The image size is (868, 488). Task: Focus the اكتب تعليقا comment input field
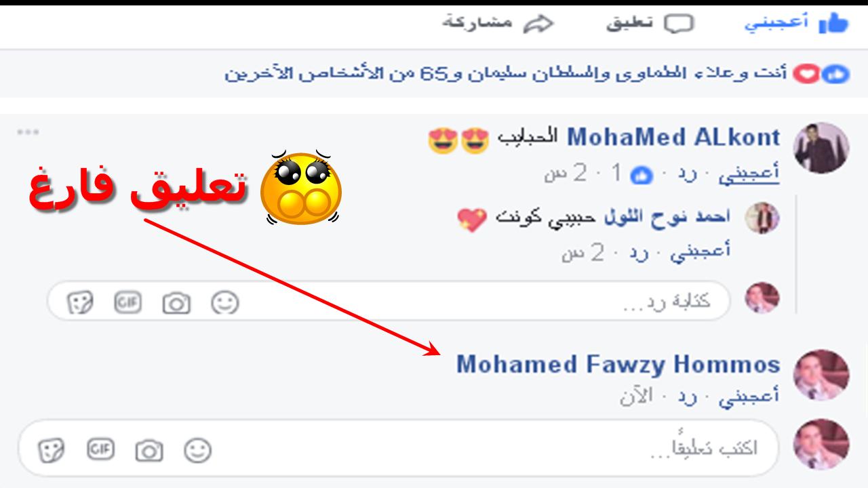tap(398, 449)
